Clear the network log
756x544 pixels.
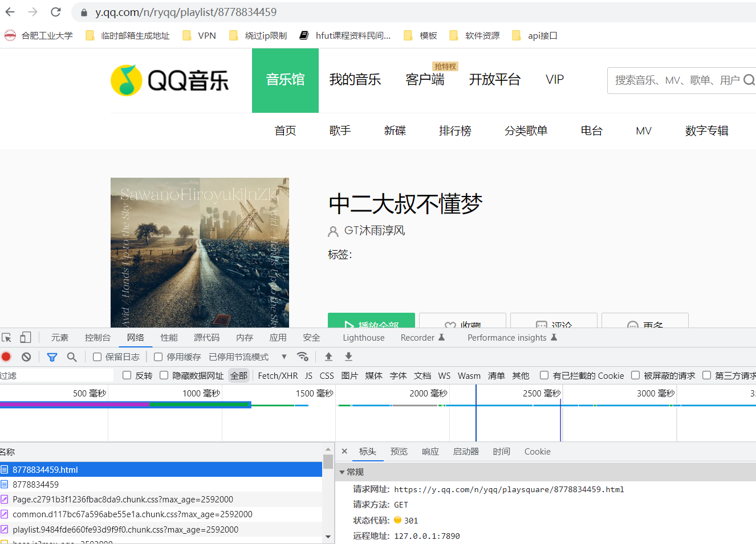26,357
